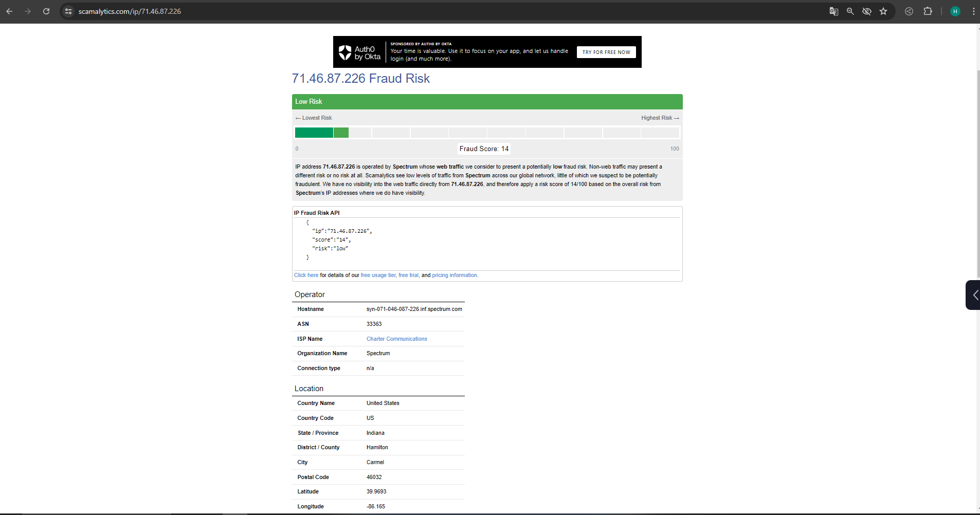Bookmark this page with the star icon
This screenshot has height=515, width=980.
coord(883,11)
